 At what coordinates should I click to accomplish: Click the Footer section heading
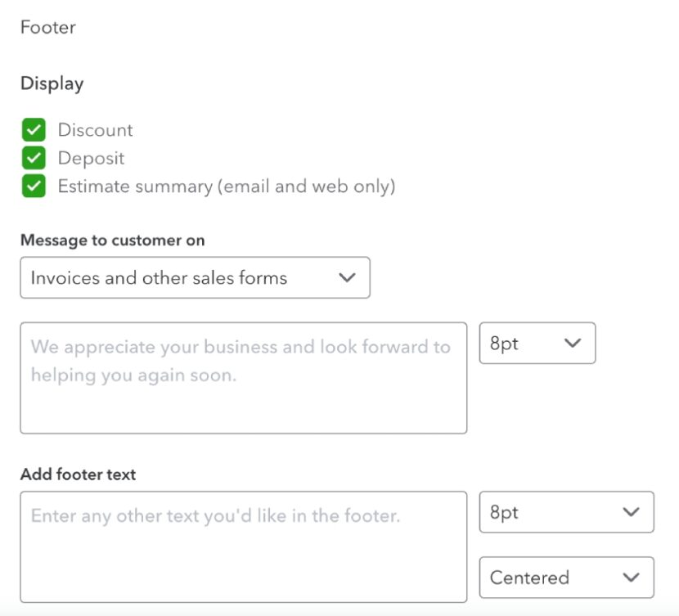48,27
